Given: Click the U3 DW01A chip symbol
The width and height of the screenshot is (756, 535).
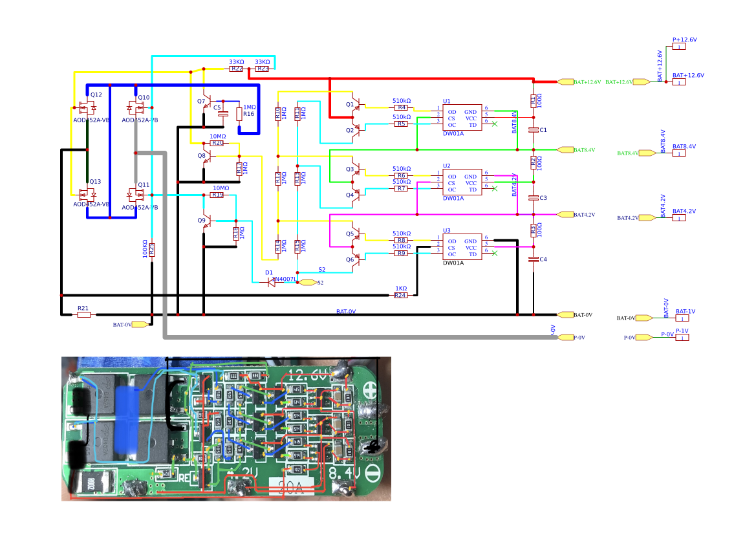Looking at the screenshot, I should [x=462, y=246].
